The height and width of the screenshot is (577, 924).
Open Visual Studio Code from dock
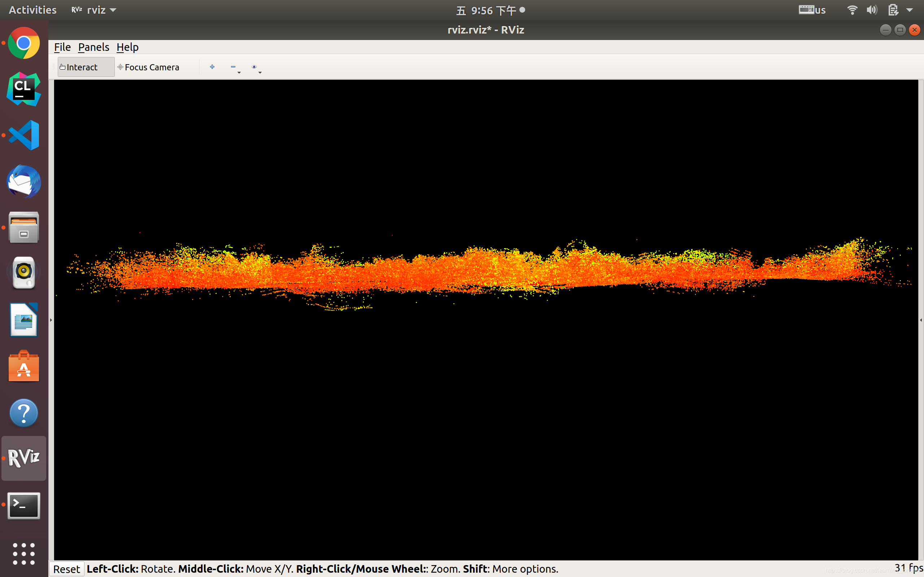click(24, 135)
